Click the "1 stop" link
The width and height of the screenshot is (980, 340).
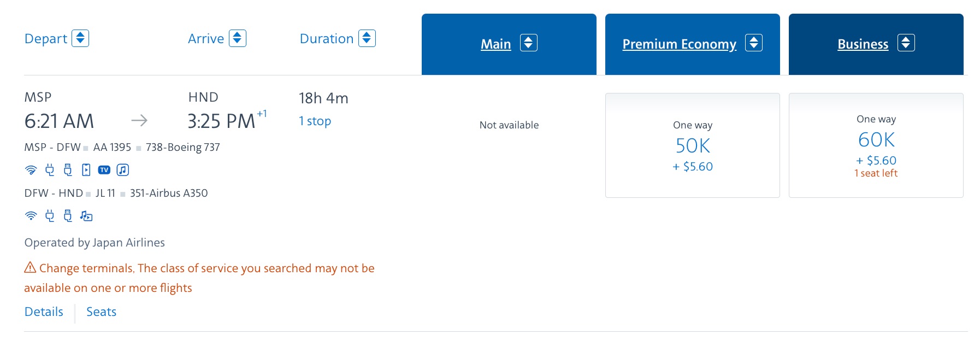tap(315, 121)
